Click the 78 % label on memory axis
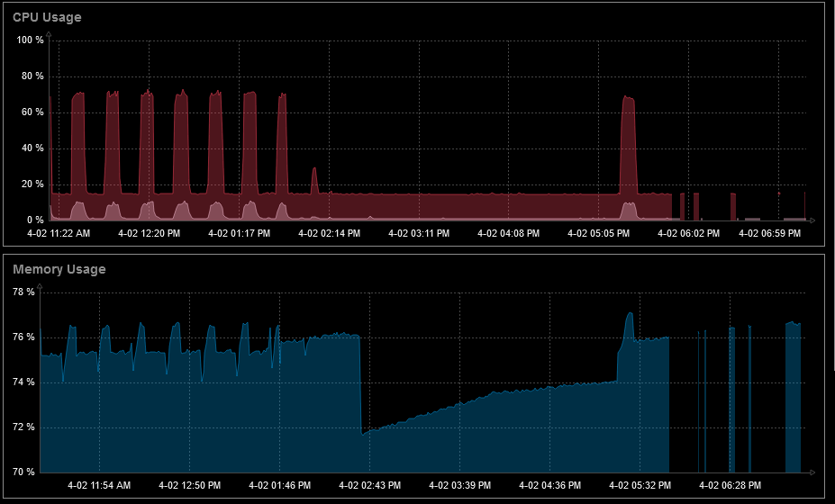The image size is (835, 504). coord(23,292)
